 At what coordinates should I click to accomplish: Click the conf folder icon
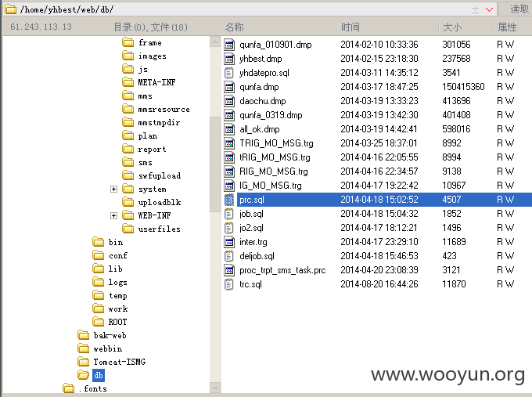tap(99, 255)
